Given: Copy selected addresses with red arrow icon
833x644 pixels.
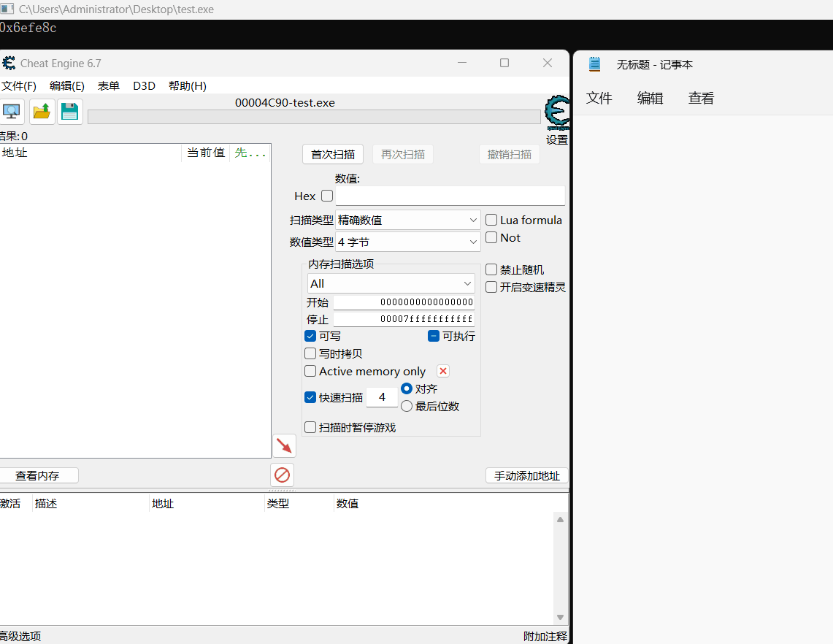Looking at the screenshot, I should [284, 446].
